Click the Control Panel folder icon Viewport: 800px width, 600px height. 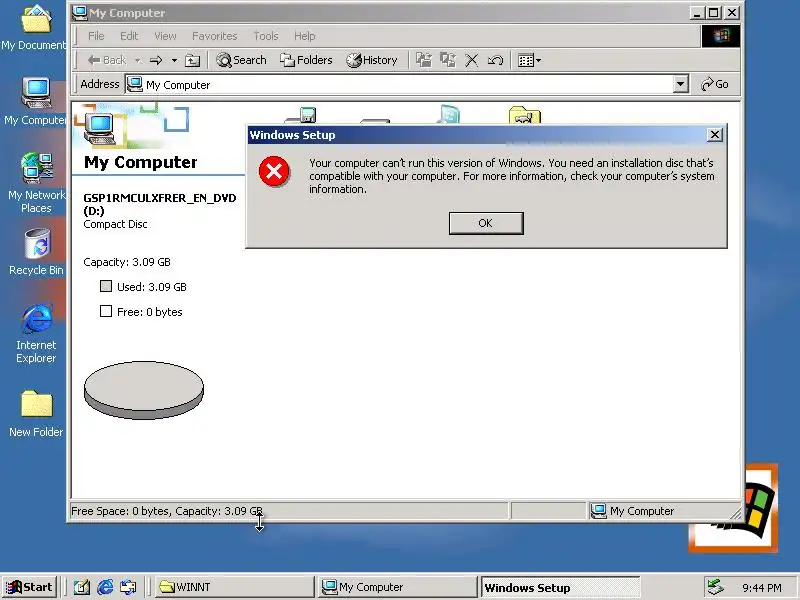click(524, 115)
